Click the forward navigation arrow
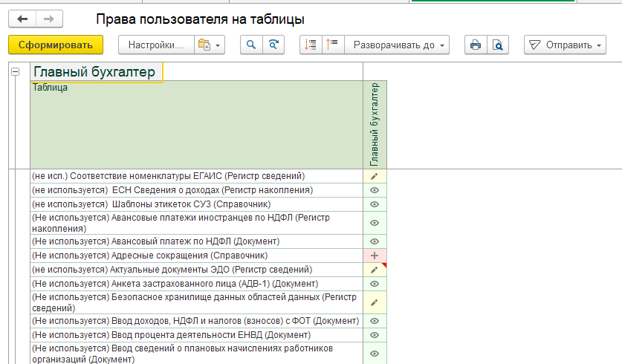 [x=49, y=19]
